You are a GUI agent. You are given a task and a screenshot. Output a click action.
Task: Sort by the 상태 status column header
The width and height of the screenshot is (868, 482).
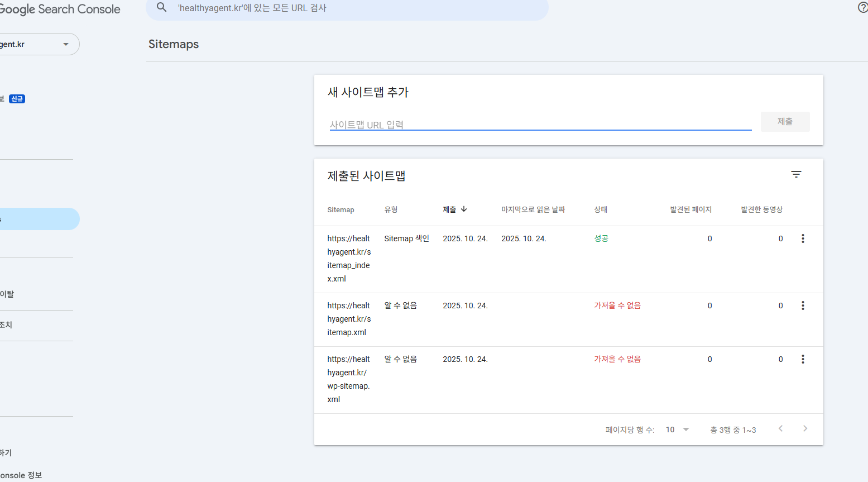tap(601, 209)
